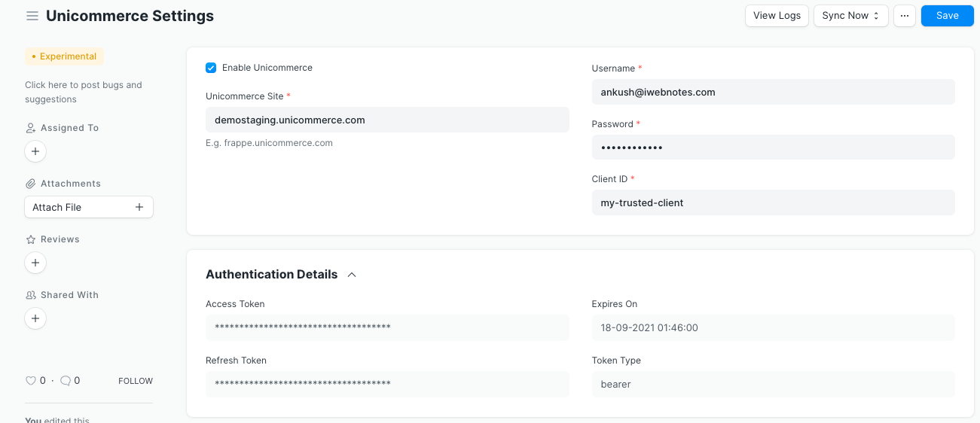Click the post bugs and suggestions link

(x=83, y=92)
